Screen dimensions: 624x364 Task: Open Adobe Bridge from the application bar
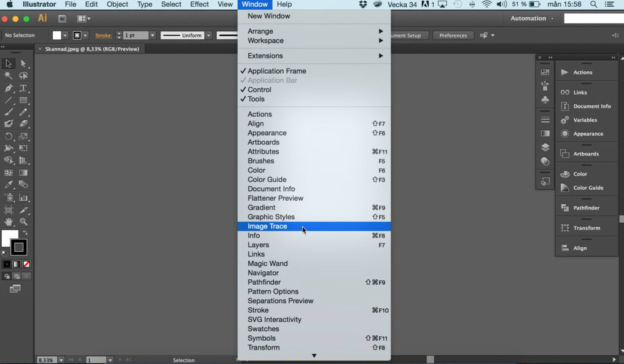pyautogui.click(x=62, y=18)
